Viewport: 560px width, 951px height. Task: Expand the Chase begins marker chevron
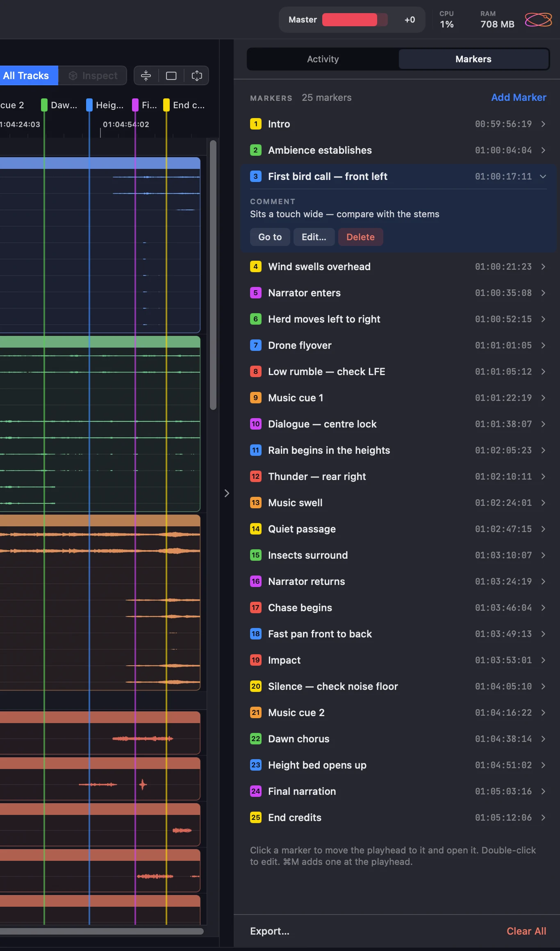pyautogui.click(x=543, y=607)
